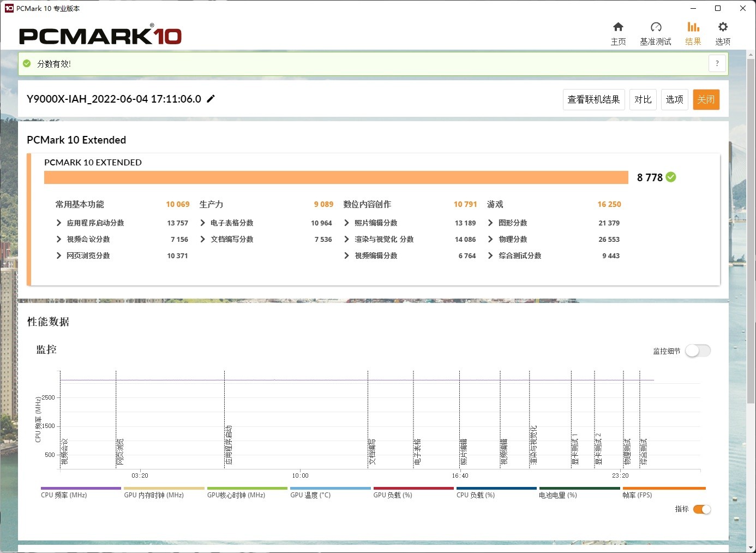Click the 渲染与视觉化 marker on the chart
This screenshot has height=553, width=756.
[x=533, y=445]
